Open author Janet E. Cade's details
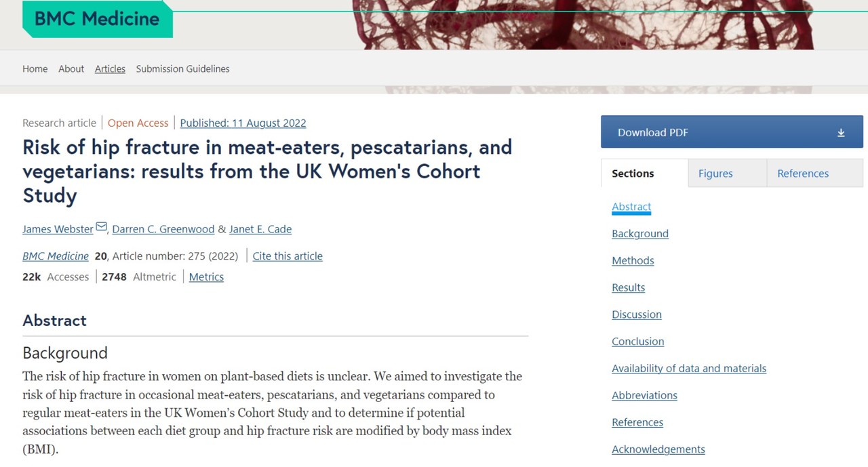This screenshot has width=868, height=467. pos(260,229)
